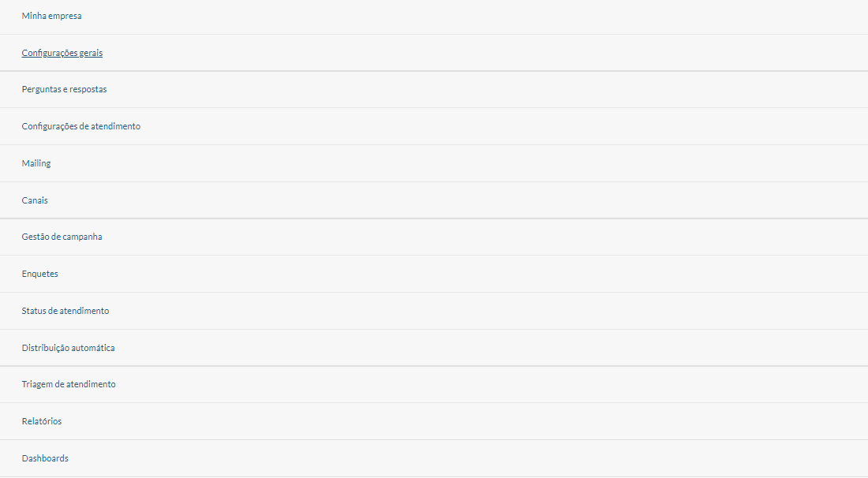868x478 pixels.
Task: Click the Dashboards text label
Action: click(x=45, y=458)
